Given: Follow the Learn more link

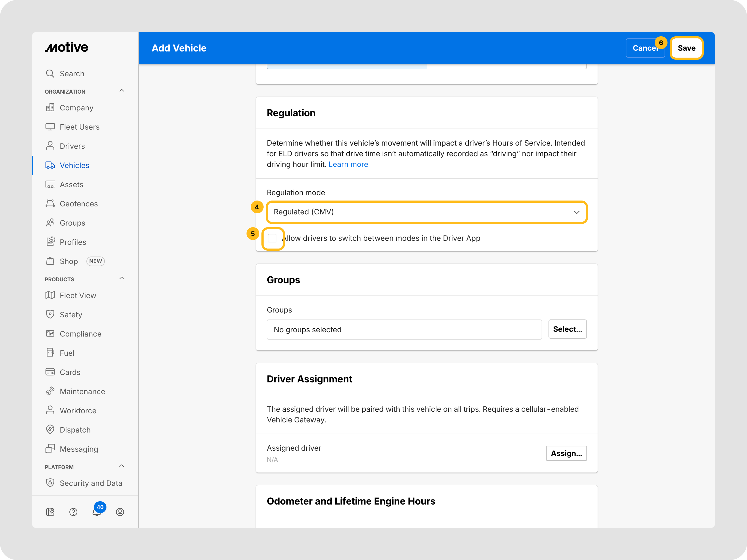Looking at the screenshot, I should click(348, 164).
